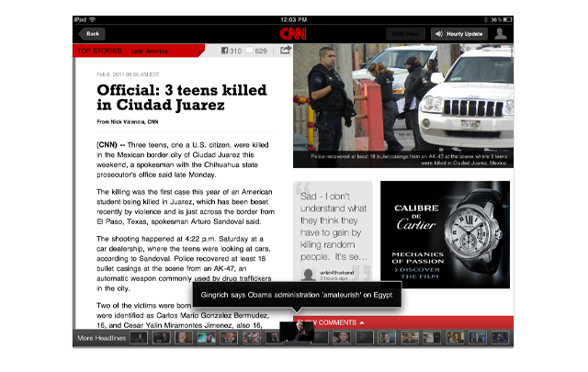Select the TOP STORIES tab

(x=98, y=51)
